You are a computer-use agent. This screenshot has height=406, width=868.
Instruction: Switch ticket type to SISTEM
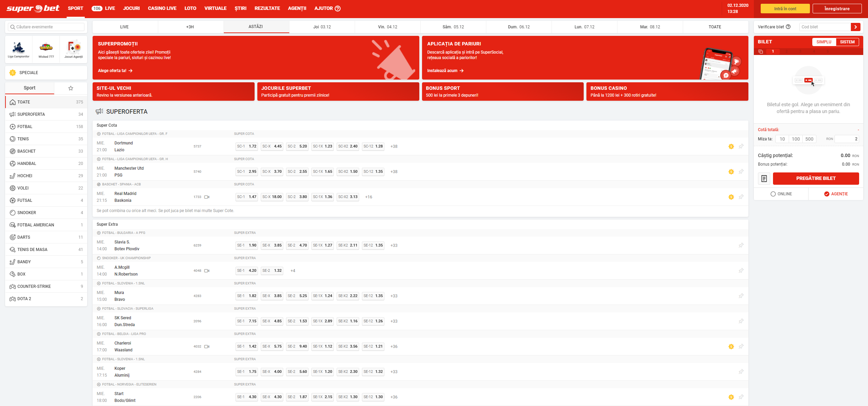point(847,42)
